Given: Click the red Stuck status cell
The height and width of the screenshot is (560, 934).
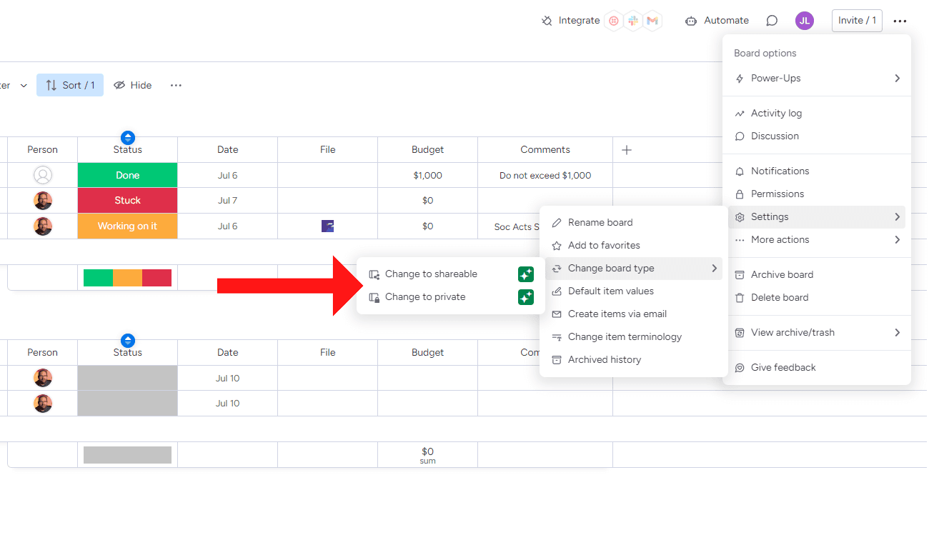Looking at the screenshot, I should pos(127,200).
